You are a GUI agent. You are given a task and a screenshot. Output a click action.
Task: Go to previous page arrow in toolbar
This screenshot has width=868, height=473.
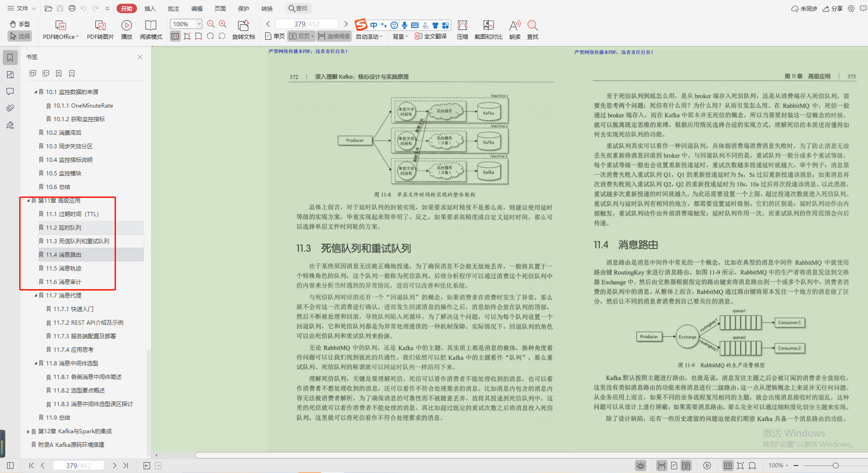coord(268,24)
